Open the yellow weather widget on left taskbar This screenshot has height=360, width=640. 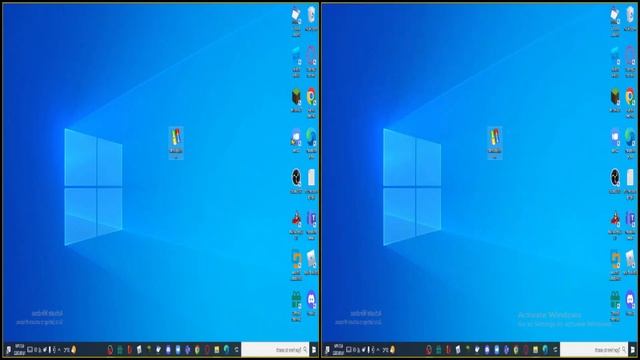74,350
